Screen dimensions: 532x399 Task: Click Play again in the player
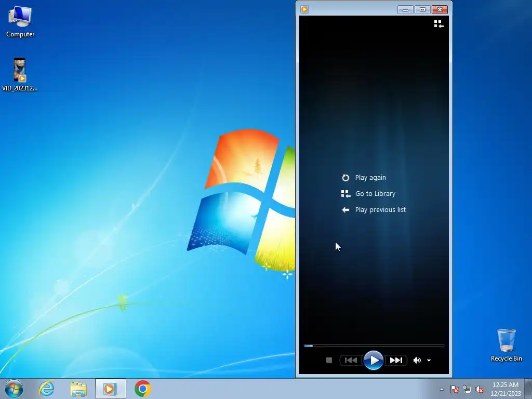point(370,178)
